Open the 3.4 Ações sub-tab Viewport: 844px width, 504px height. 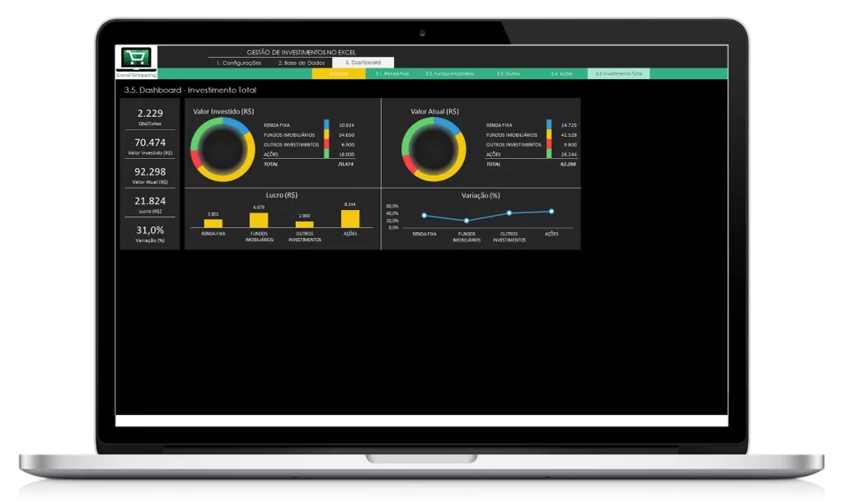point(561,73)
